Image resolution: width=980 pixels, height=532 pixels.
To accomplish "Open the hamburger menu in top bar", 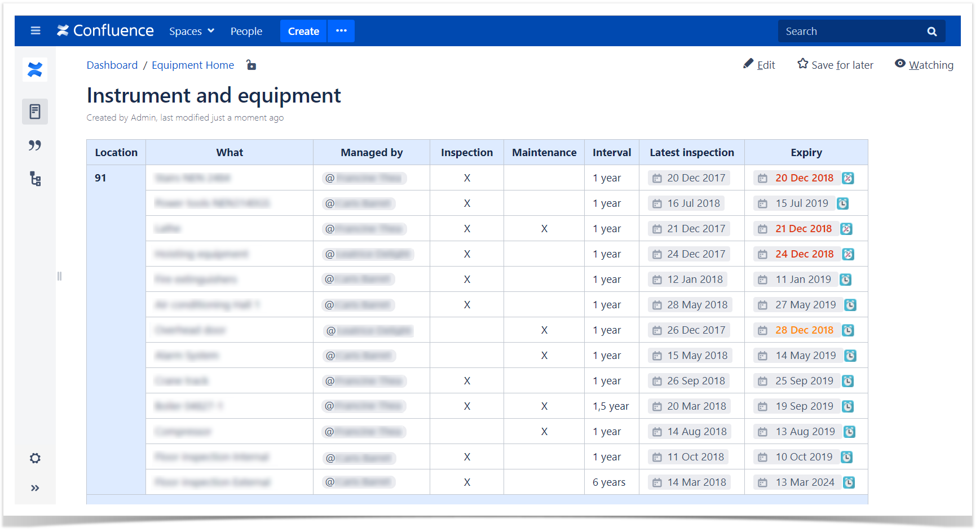I will (x=36, y=31).
